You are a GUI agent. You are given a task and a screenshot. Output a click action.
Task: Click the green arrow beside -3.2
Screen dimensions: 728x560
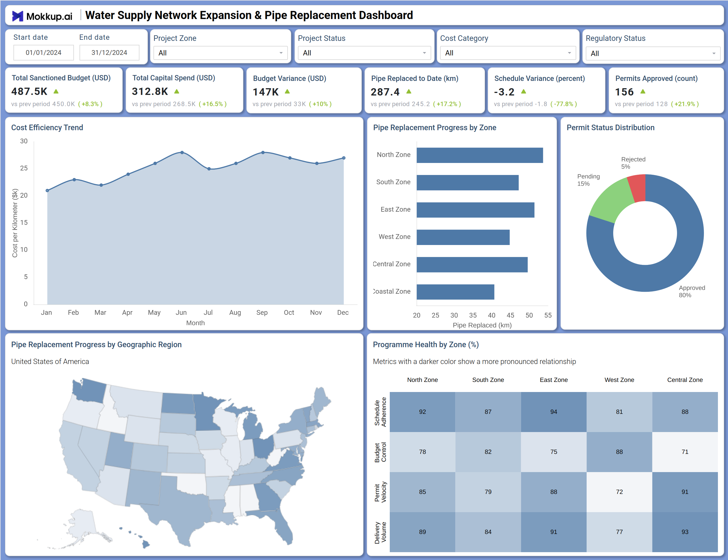coord(524,91)
